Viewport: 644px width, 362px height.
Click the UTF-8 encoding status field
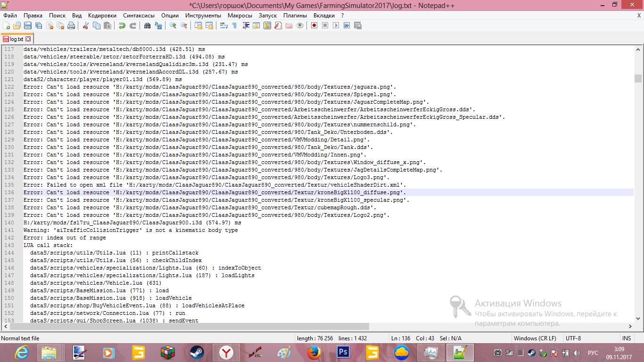[x=573, y=338]
